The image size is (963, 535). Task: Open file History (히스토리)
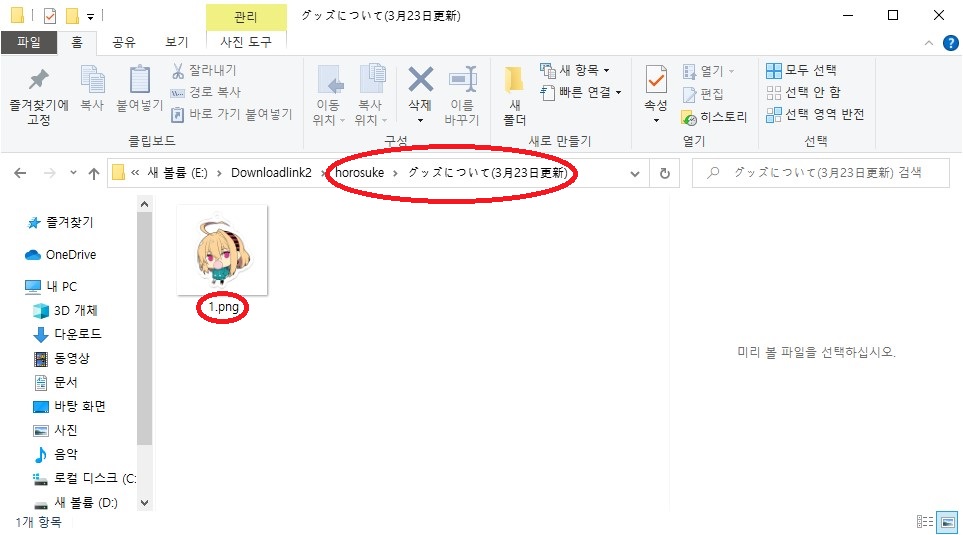(714, 117)
